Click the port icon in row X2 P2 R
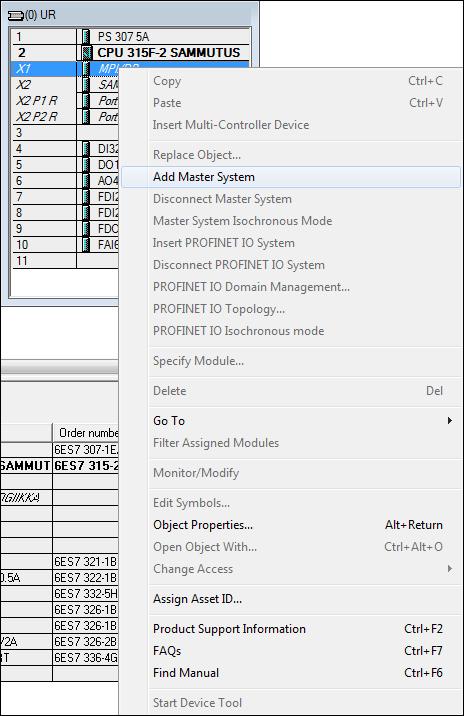 pos(86,116)
